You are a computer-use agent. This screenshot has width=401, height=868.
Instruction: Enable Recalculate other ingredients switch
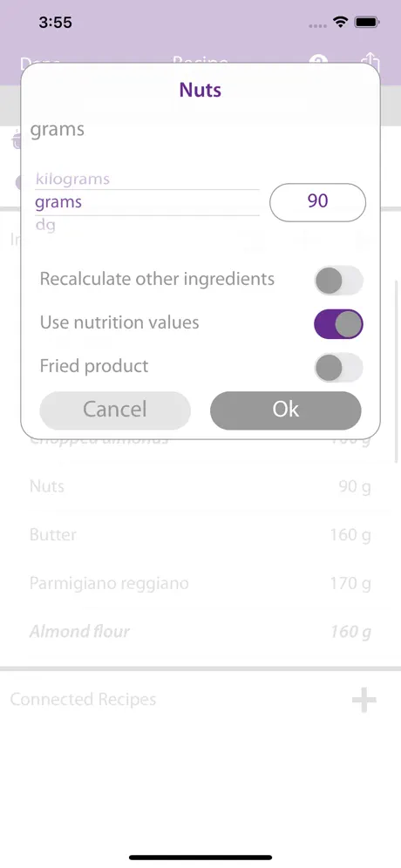338,280
